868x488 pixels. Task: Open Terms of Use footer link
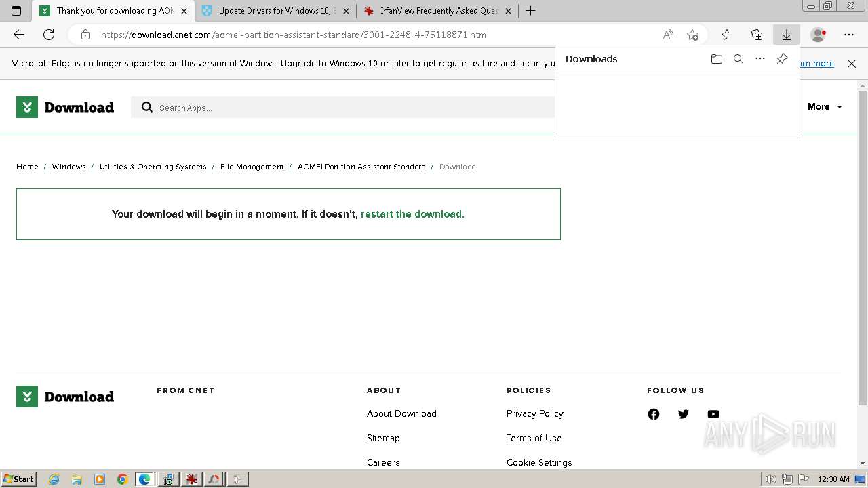[x=534, y=438]
